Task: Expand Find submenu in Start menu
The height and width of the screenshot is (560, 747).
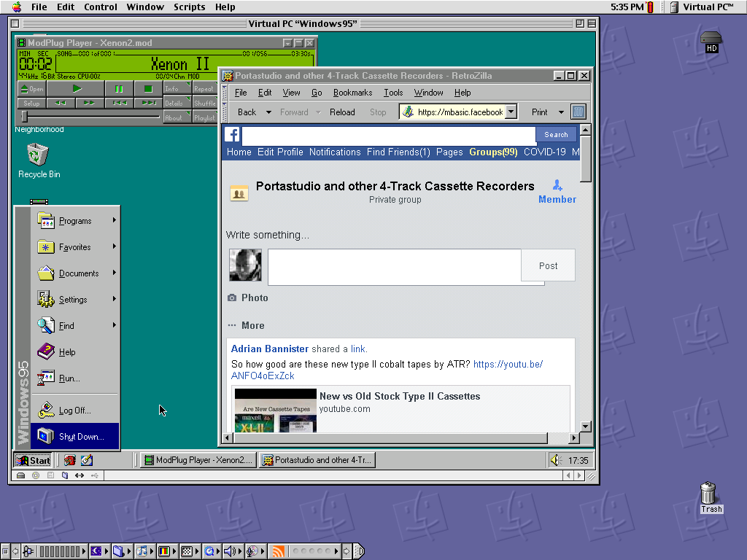Action: tap(75, 325)
